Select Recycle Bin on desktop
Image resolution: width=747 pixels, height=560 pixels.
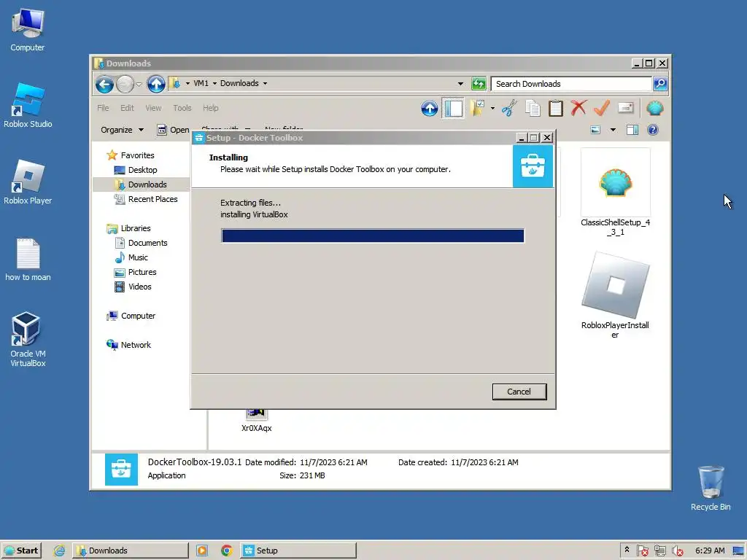pos(711,488)
